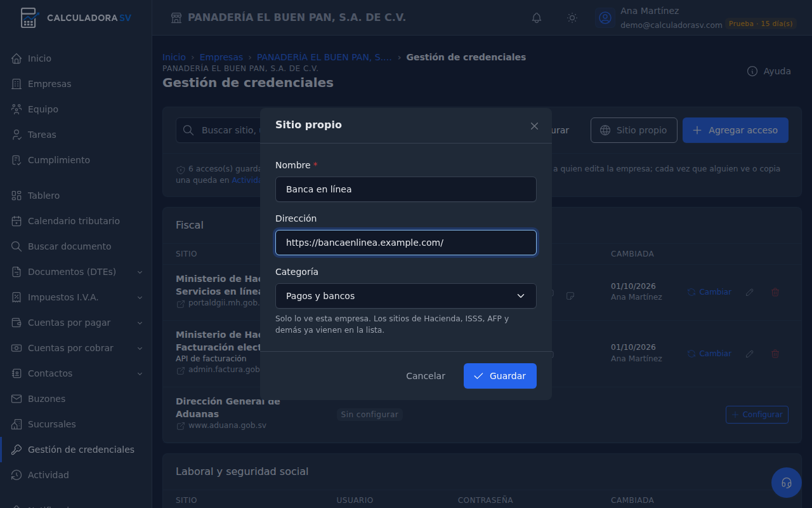Click delete trash in the 'Servicios en línea' row
The height and width of the screenshot is (508, 812).
775,292
